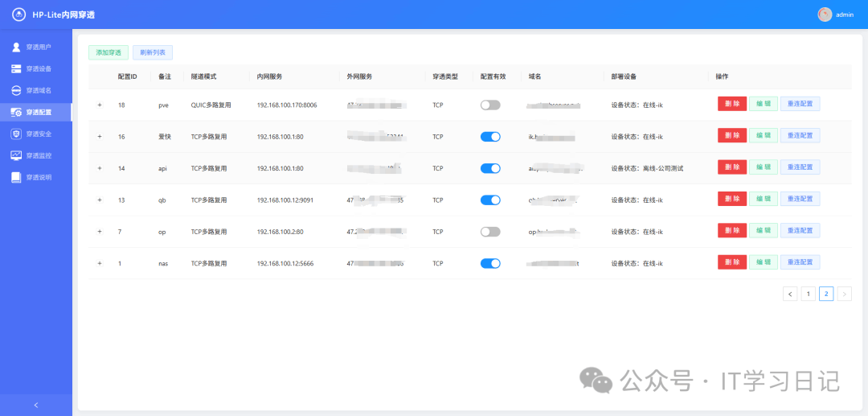Expand row details for config ID 14
The height and width of the screenshot is (416, 868).
100,168
